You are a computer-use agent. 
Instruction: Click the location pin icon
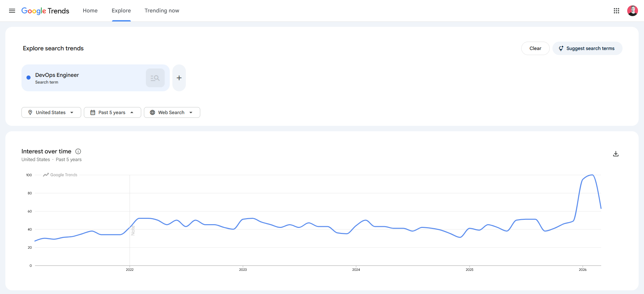[x=30, y=112]
